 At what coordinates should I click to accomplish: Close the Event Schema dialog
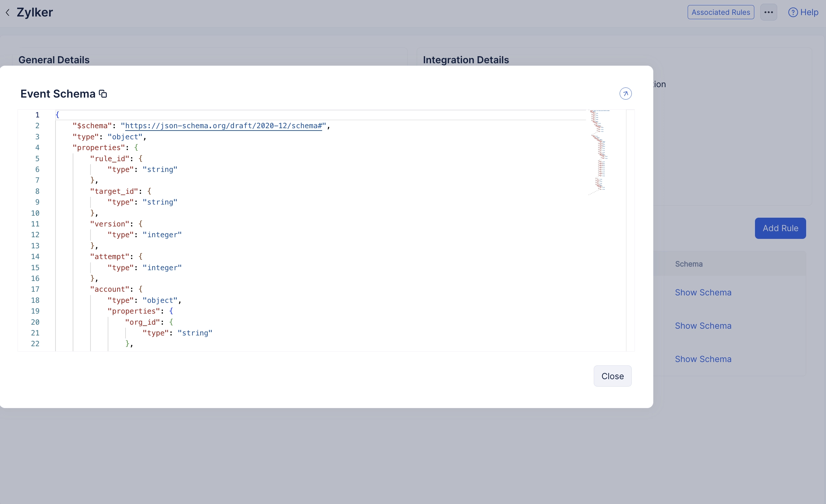tap(612, 376)
